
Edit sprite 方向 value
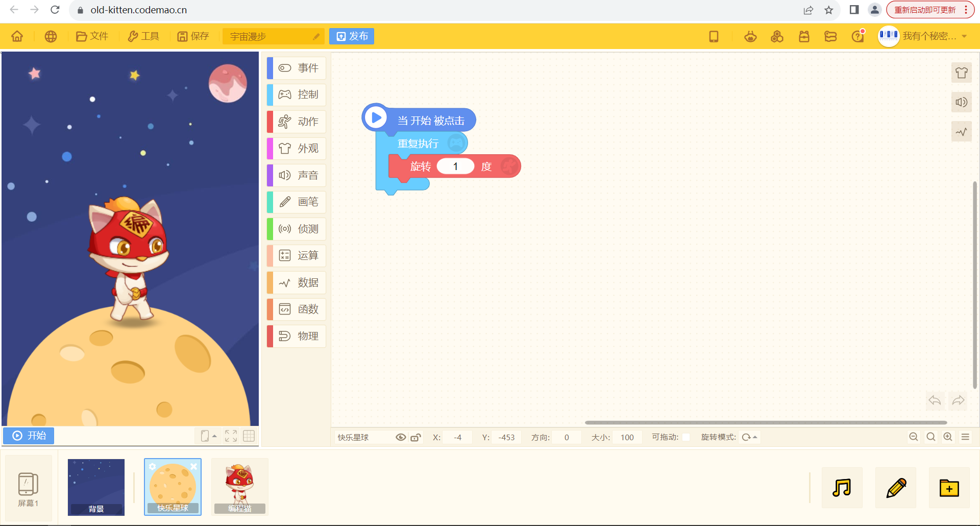click(x=567, y=437)
